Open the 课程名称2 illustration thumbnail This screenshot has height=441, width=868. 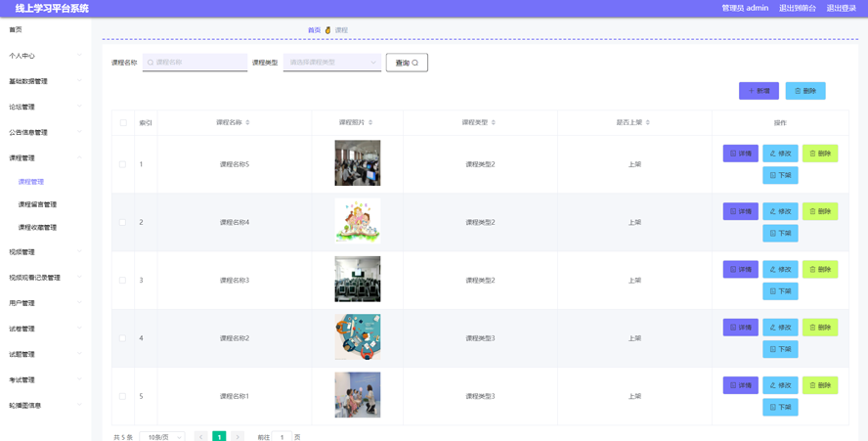coord(358,336)
